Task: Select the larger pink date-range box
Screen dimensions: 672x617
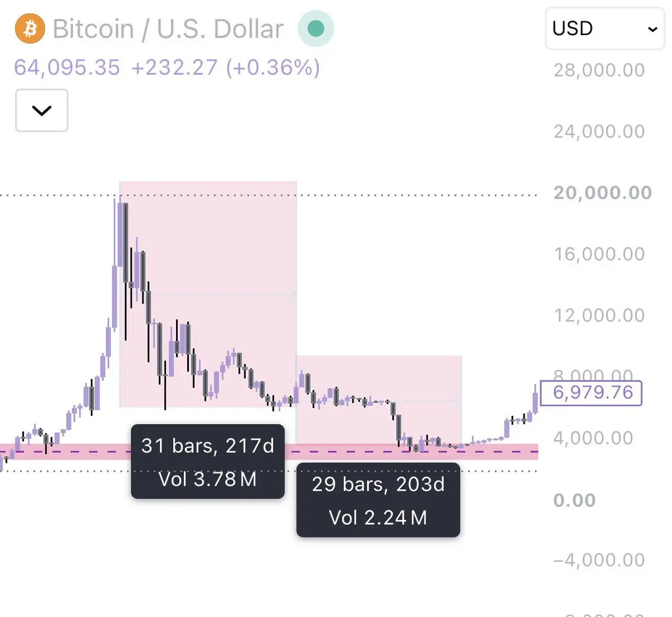Action: (x=208, y=294)
